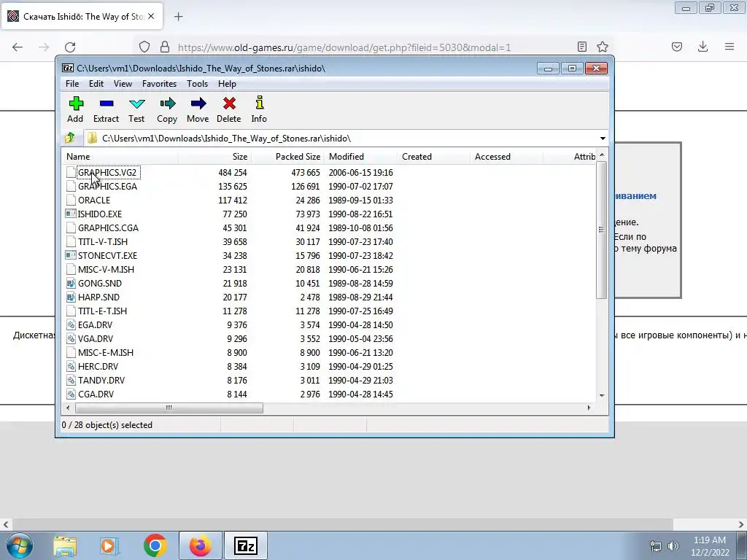The width and height of the screenshot is (747, 560).
Task: Sort files by Size column header
Action: [215, 157]
